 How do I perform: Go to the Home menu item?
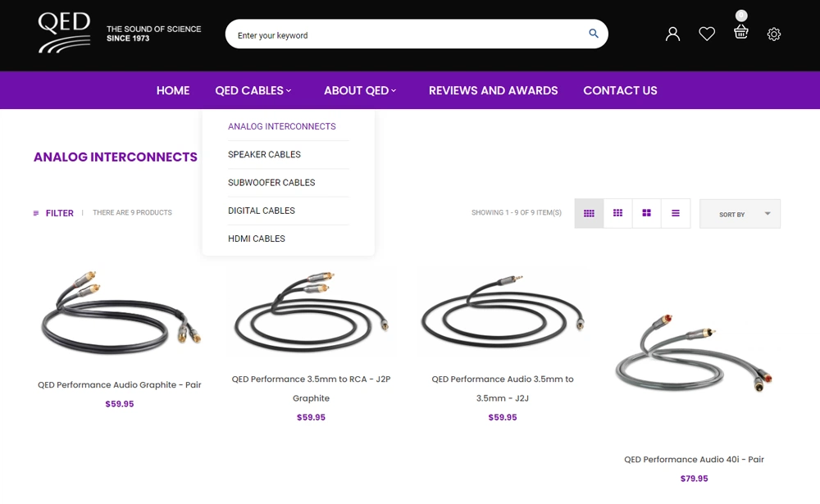pyautogui.click(x=172, y=90)
